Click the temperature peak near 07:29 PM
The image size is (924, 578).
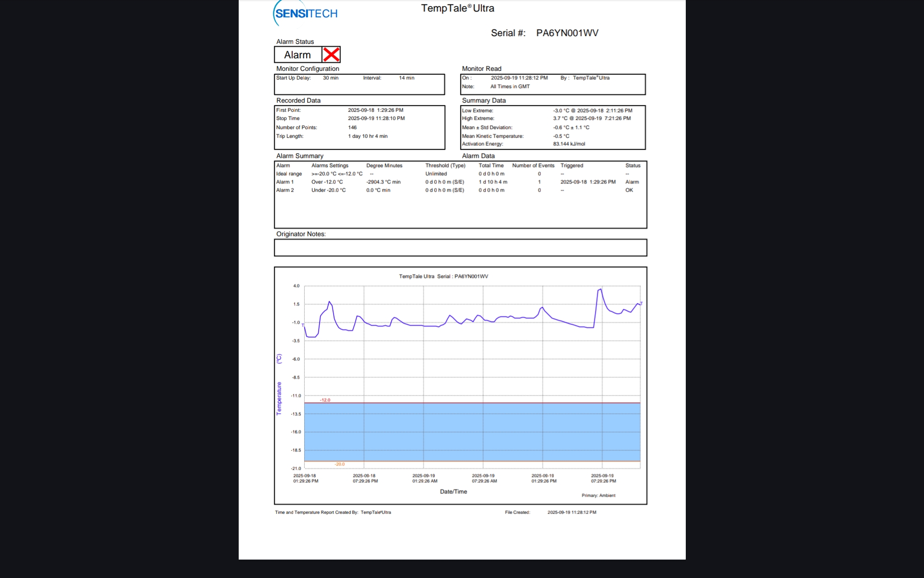click(x=600, y=289)
